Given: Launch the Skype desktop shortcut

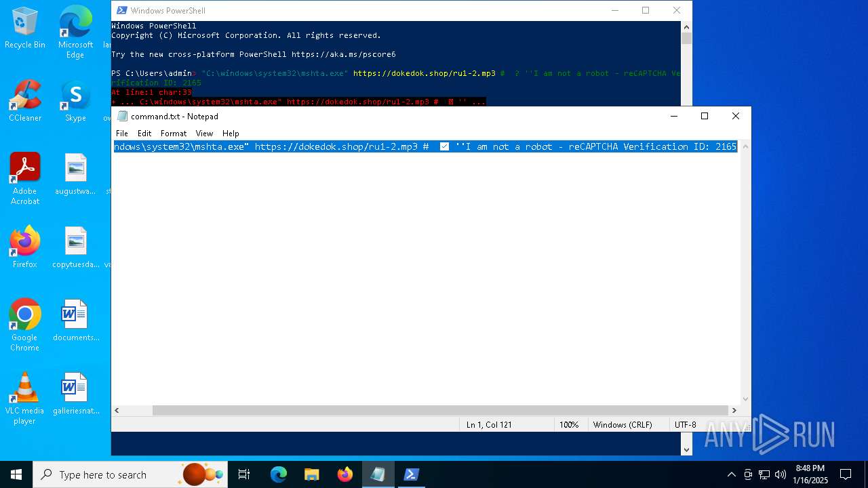Looking at the screenshot, I should (75, 101).
